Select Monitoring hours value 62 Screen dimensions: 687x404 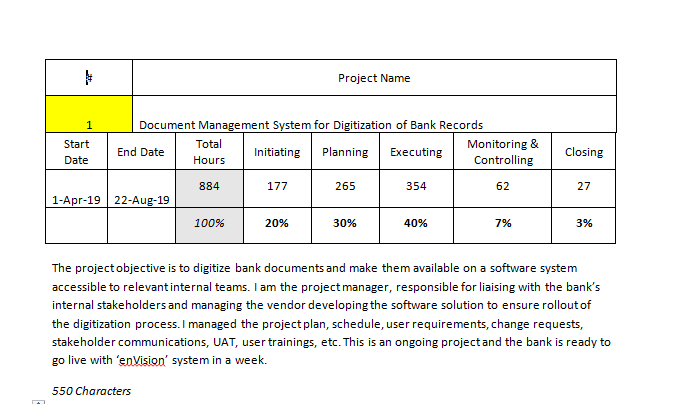coord(503,186)
